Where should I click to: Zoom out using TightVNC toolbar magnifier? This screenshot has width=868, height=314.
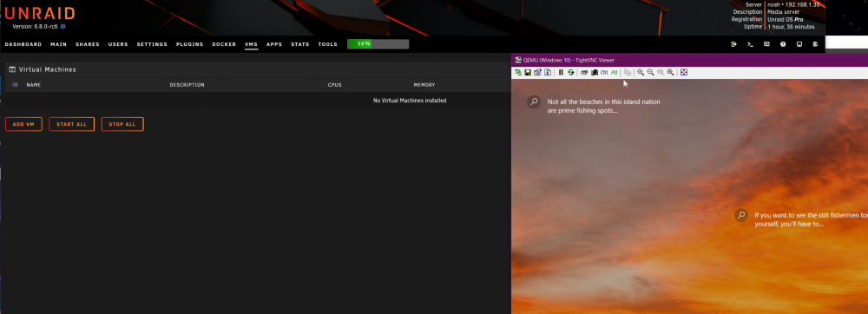650,72
